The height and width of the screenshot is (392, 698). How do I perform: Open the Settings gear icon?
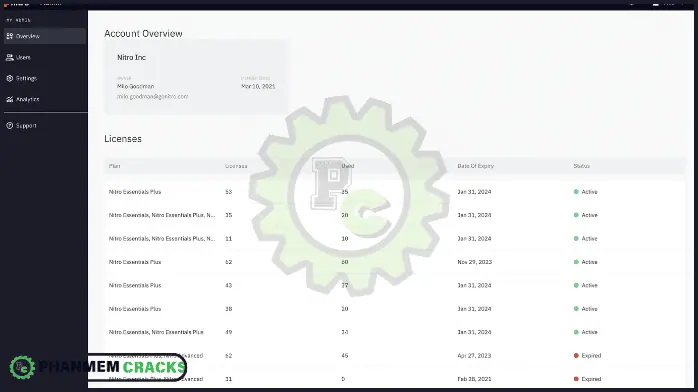[9, 78]
